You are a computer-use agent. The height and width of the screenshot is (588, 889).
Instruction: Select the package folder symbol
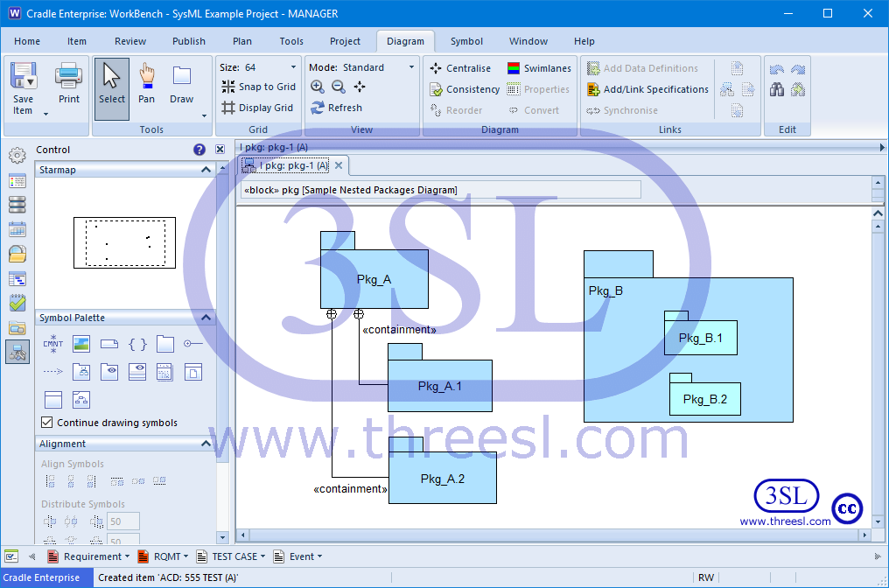[165, 344]
